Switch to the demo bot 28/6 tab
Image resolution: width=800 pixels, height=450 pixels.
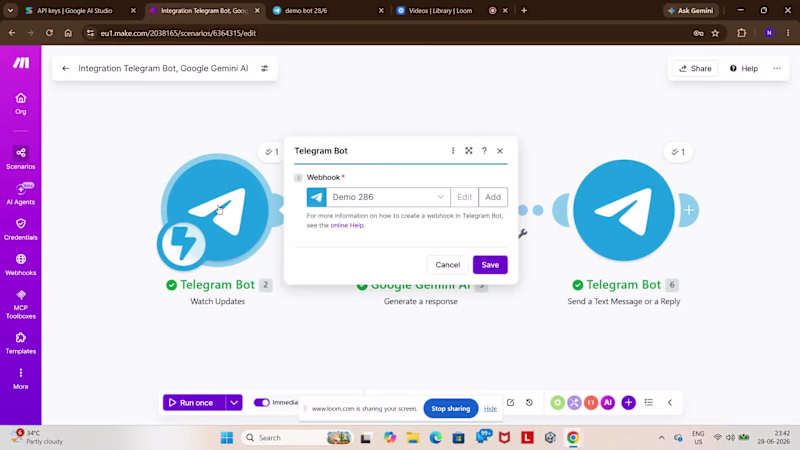(x=327, y=10)
